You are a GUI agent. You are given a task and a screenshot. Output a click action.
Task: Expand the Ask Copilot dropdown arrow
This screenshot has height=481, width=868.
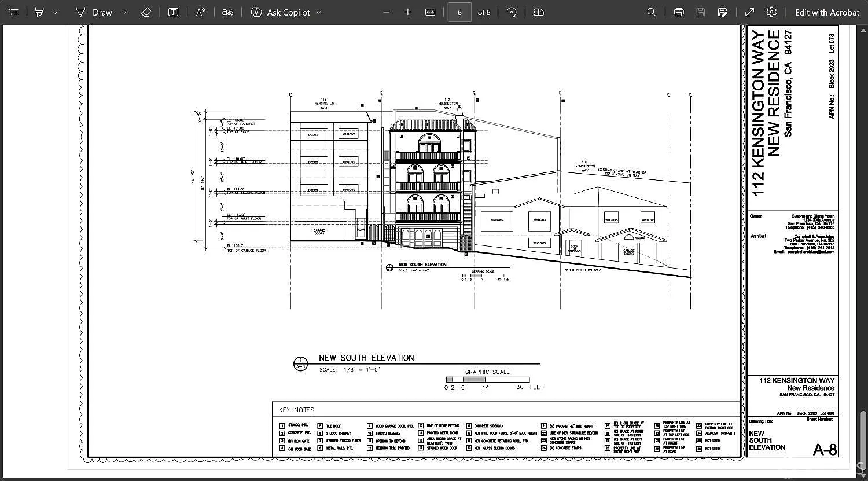(x=318, y=12)
